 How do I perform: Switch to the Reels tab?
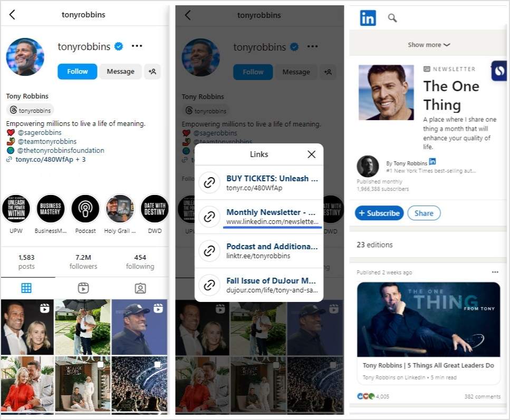point(83,288)
